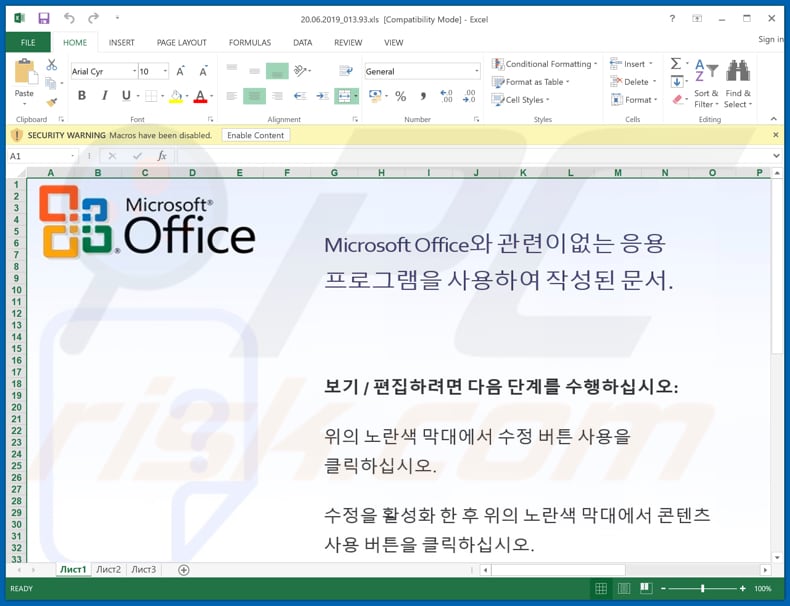Activate the Format Painter brush
790x606 pixels.
click(51, 102)
